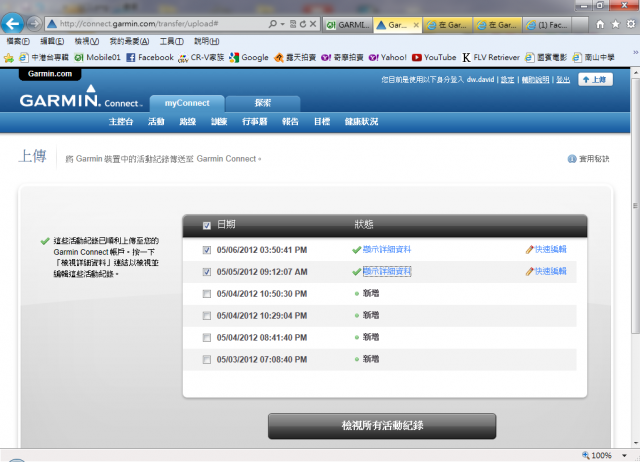Expand the zoom level dropdown arrow

click(624, 455)
